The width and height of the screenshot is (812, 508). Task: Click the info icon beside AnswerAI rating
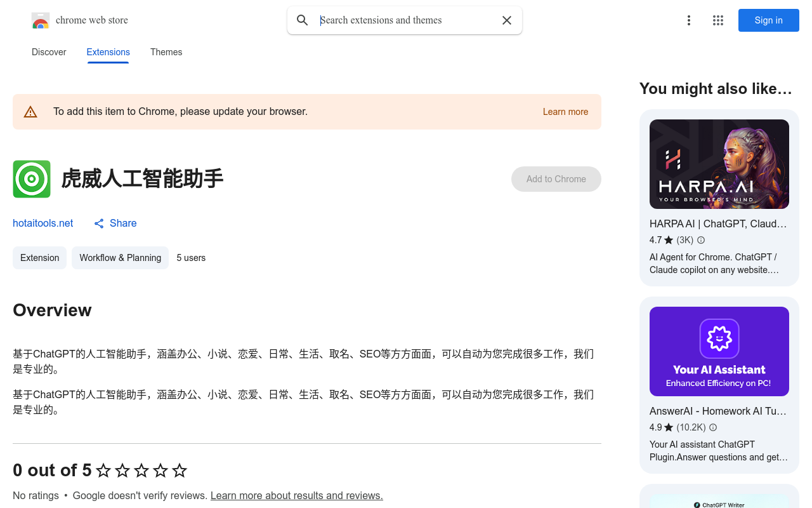[x=713, y=427]
